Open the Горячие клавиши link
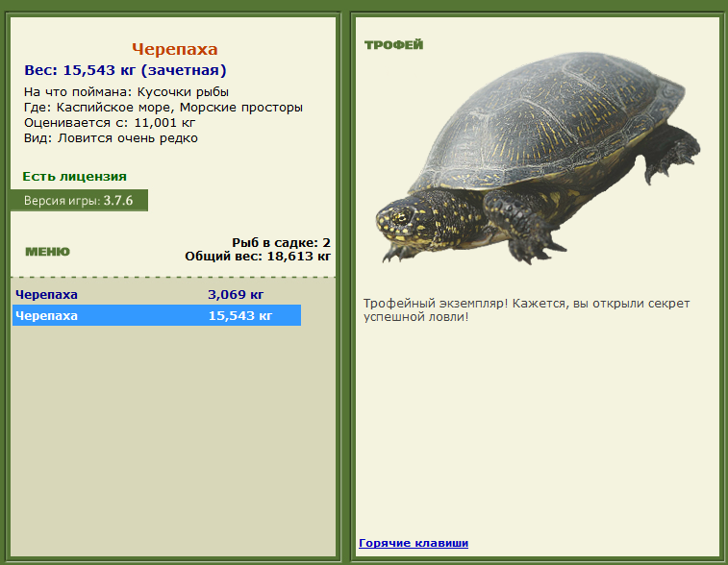Image resolution: width=728 pixels, height=565 pixels. pos(414,543)
